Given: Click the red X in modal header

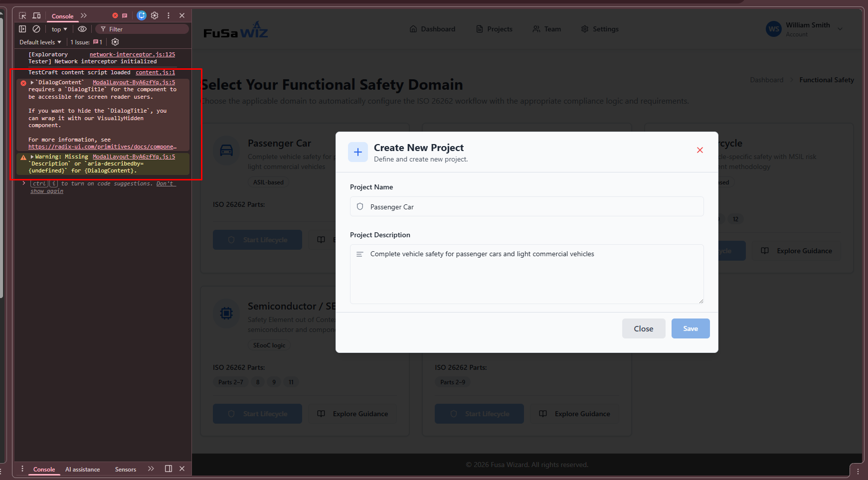Looking at the screenshot, I should [x=700, y=150].
